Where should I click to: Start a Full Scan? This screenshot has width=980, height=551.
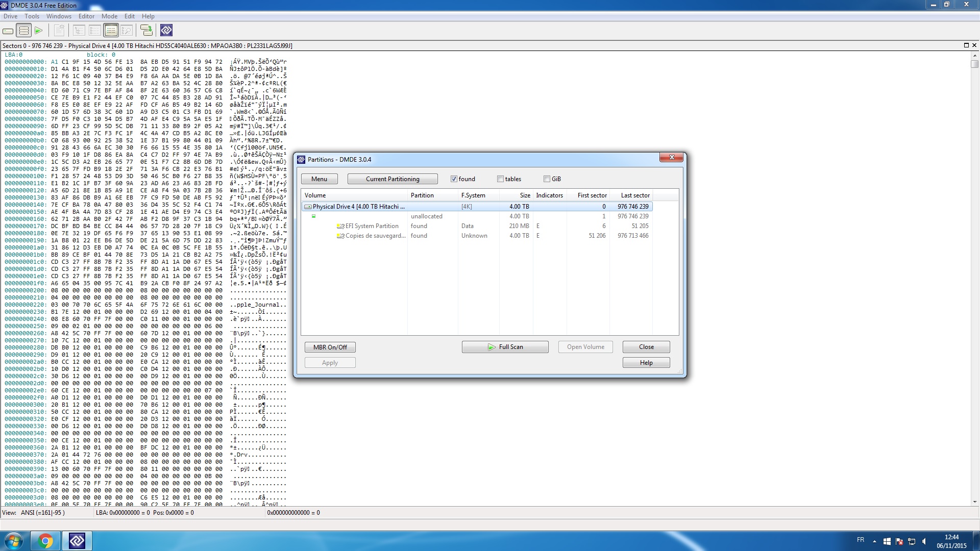[505, 347]
